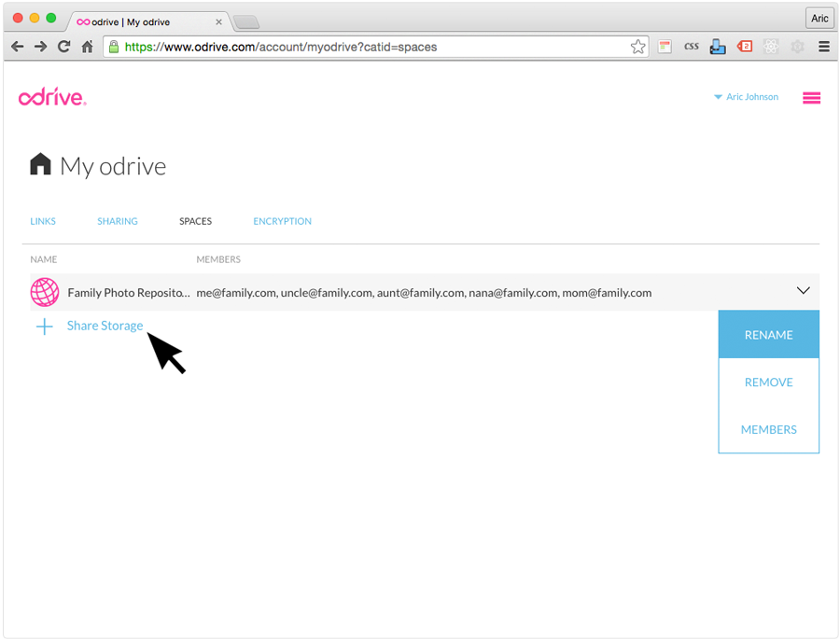Click the MEMBERS column header
840x640 pixels.
218,259
